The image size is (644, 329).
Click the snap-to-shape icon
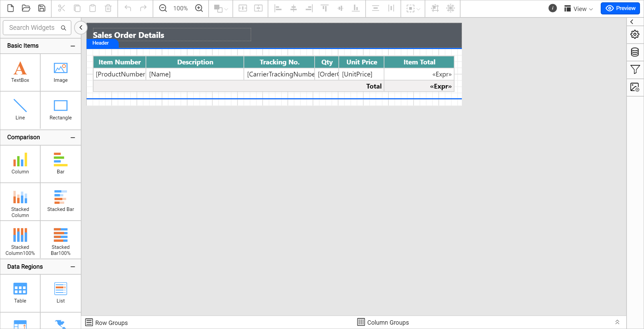pyautogui.click(x=450, y=8)
